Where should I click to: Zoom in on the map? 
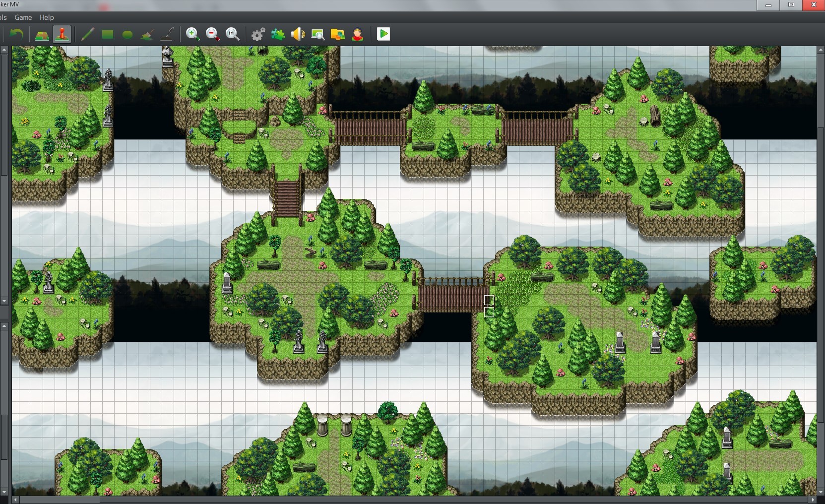click(x=192, y=34)
